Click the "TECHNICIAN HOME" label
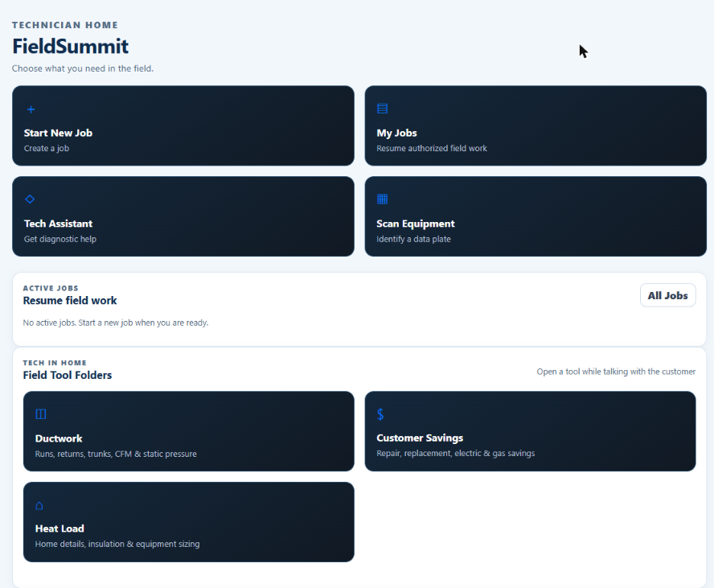The height and width of the screenshot is (588, 714). coord(65,25)
